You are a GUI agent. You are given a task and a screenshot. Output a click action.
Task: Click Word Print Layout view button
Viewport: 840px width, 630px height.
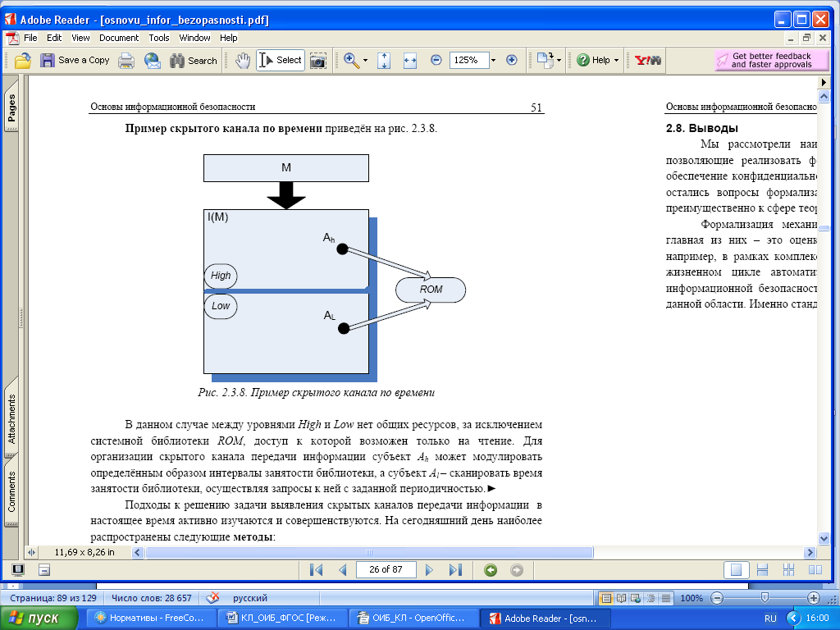tap(606, 598)
